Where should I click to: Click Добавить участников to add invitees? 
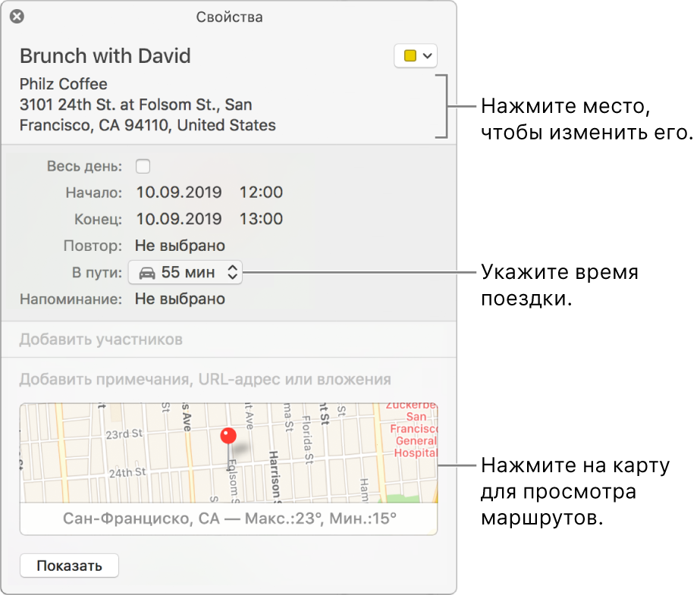tap(101, 340)
